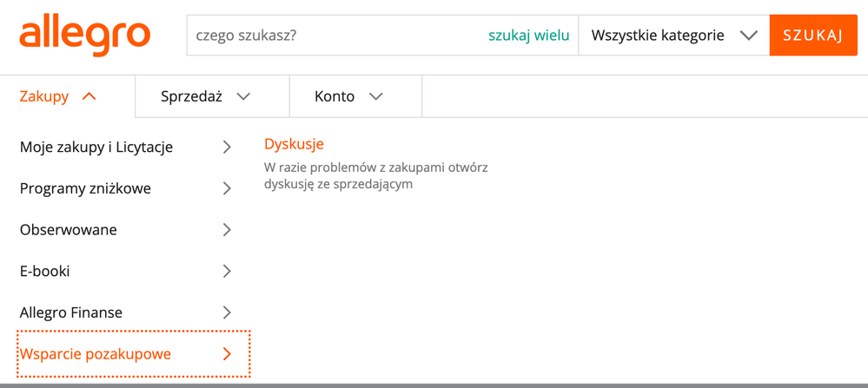Click the 'W razie problemów z zakupami' description
868x388 pixels.
point(376,175)
